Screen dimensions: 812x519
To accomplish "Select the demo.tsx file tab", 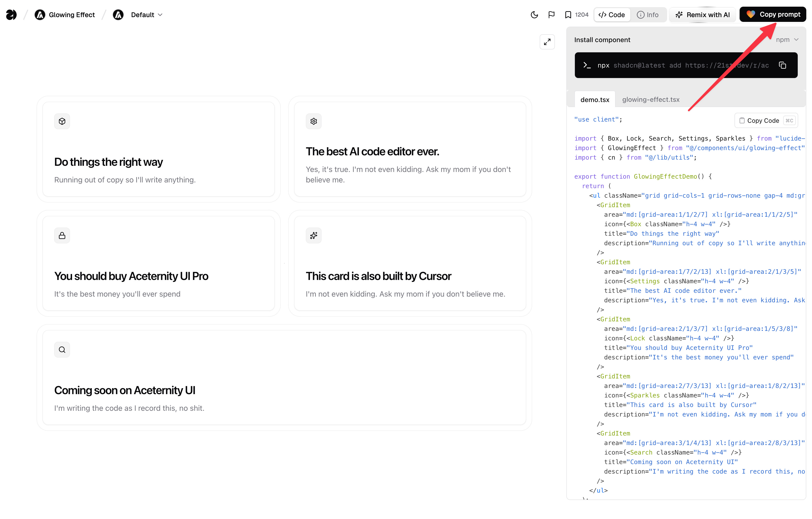I will (x=595, y=100).
